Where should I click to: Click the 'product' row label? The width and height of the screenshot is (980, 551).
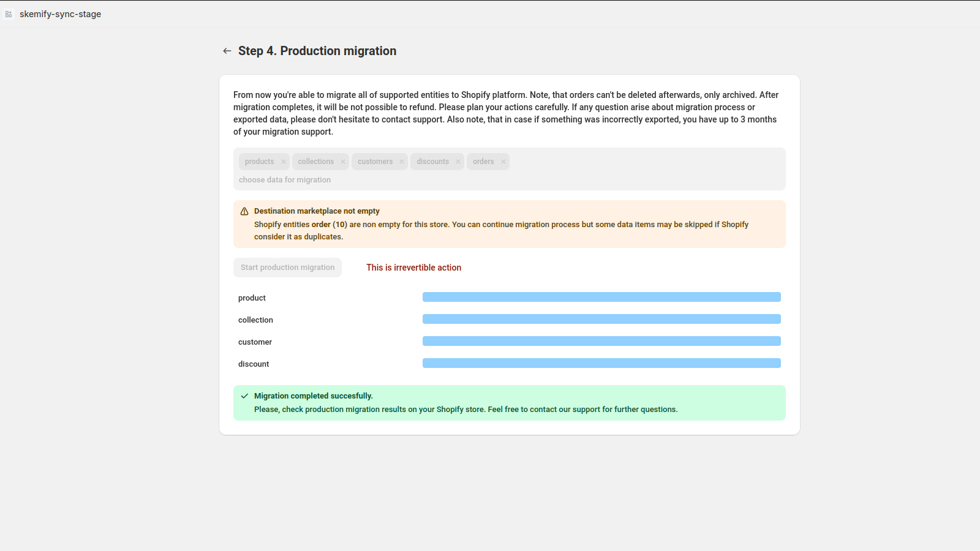point(252,298)
